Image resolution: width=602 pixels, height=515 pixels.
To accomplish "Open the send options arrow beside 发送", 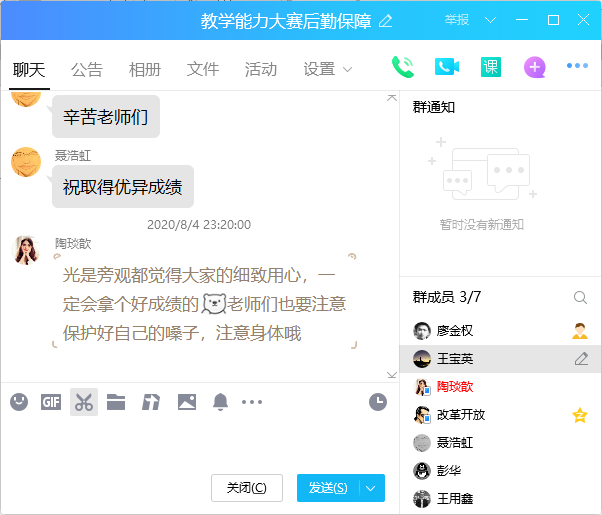I will tap(372, 488).
